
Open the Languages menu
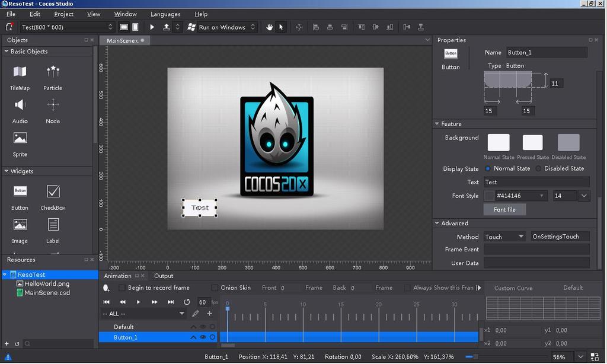(x=165, y=14)
